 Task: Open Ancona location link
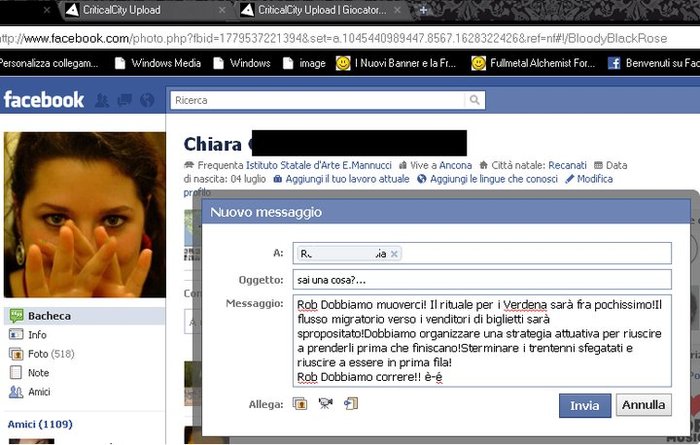click(x=455, y=165)
